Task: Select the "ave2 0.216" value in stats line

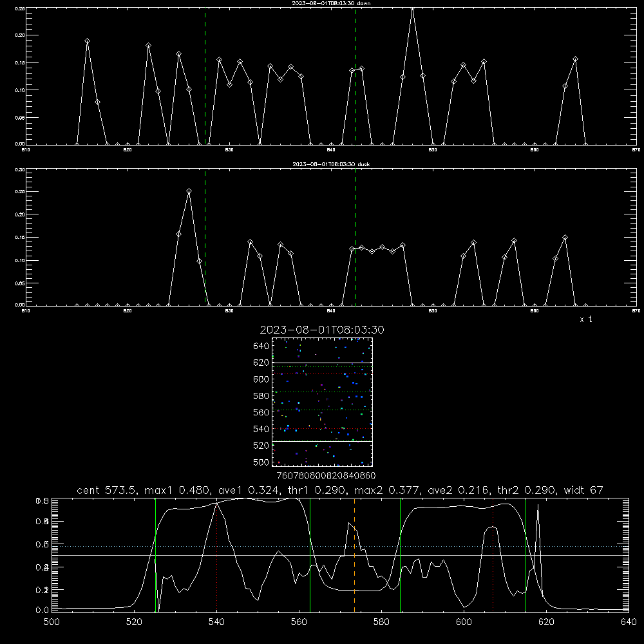Action: 459,490
